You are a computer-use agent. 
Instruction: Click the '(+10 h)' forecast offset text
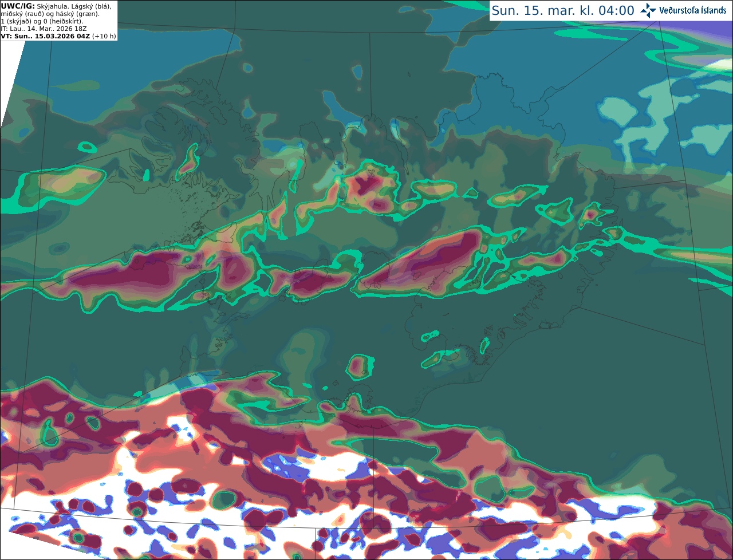point(104,36)
